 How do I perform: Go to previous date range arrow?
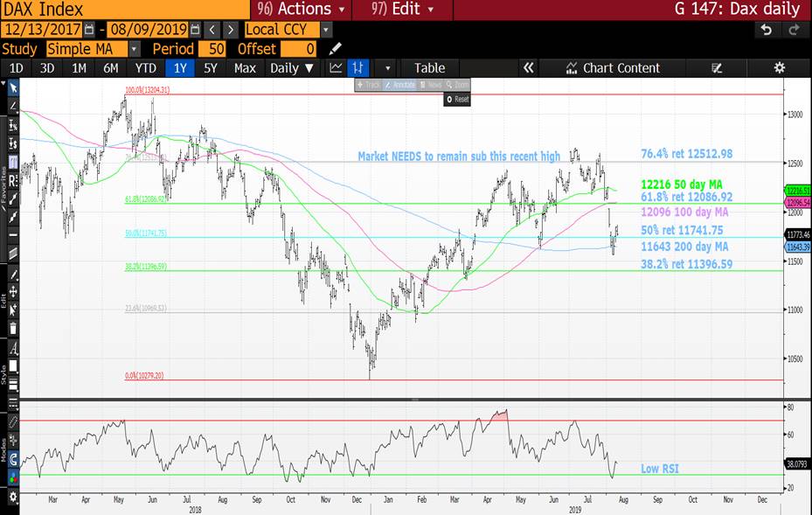point(212,30)
